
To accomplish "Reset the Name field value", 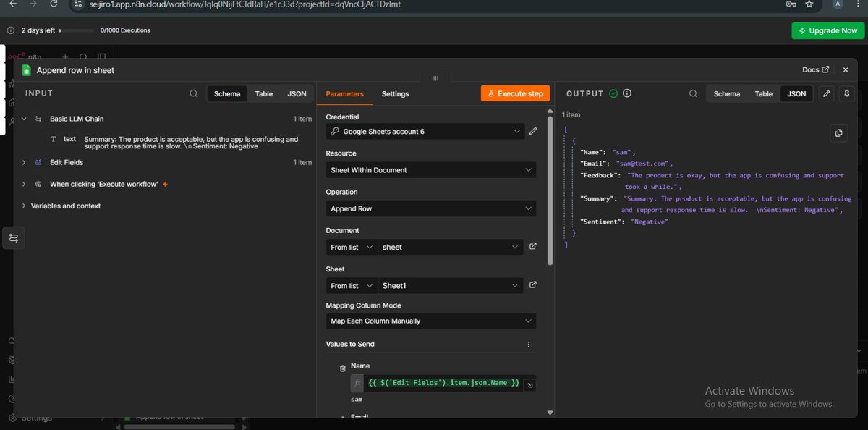I will (x=530, y=385).
